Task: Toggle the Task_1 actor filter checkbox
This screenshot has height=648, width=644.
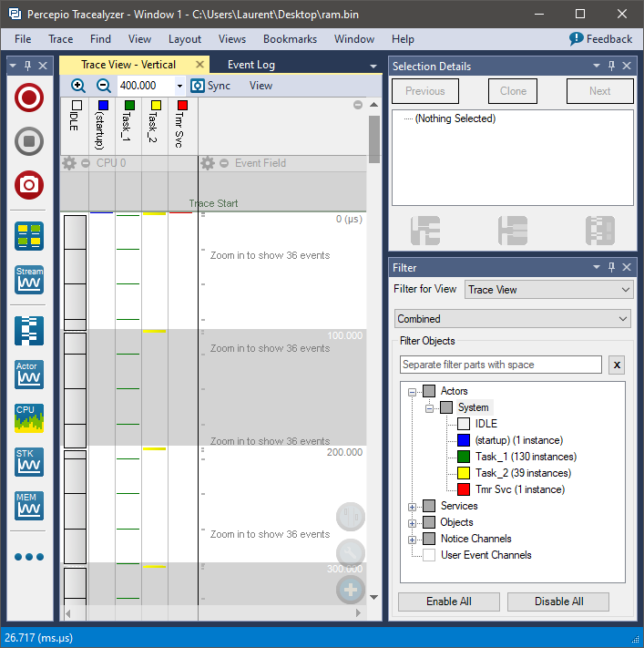Action: 464,457
